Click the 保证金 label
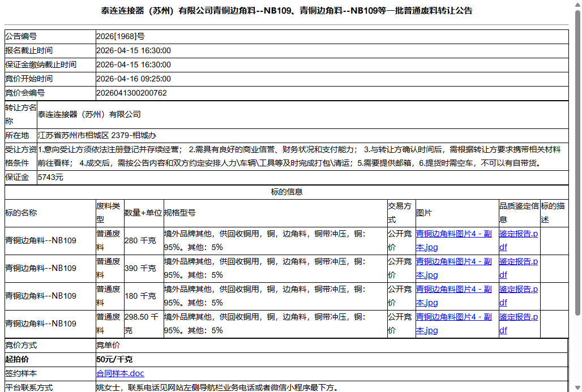 pos(17,177)
